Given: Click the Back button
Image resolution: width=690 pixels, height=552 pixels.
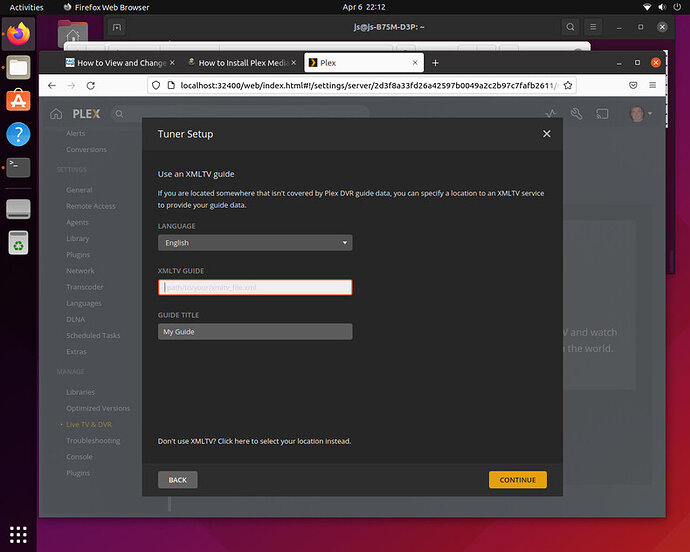Looking at the screenshot, I should 178,480.
